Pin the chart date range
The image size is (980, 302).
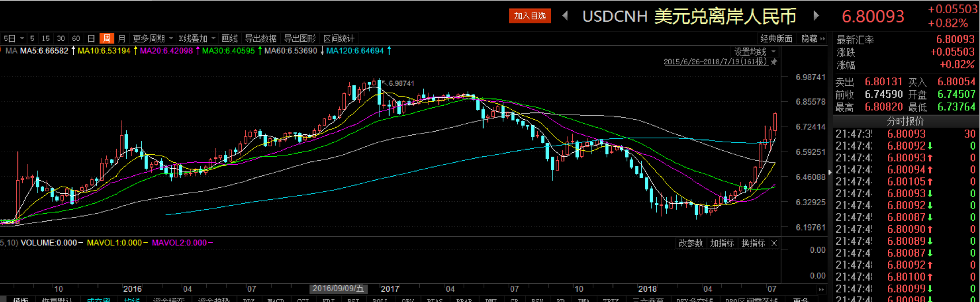point(774,62)
